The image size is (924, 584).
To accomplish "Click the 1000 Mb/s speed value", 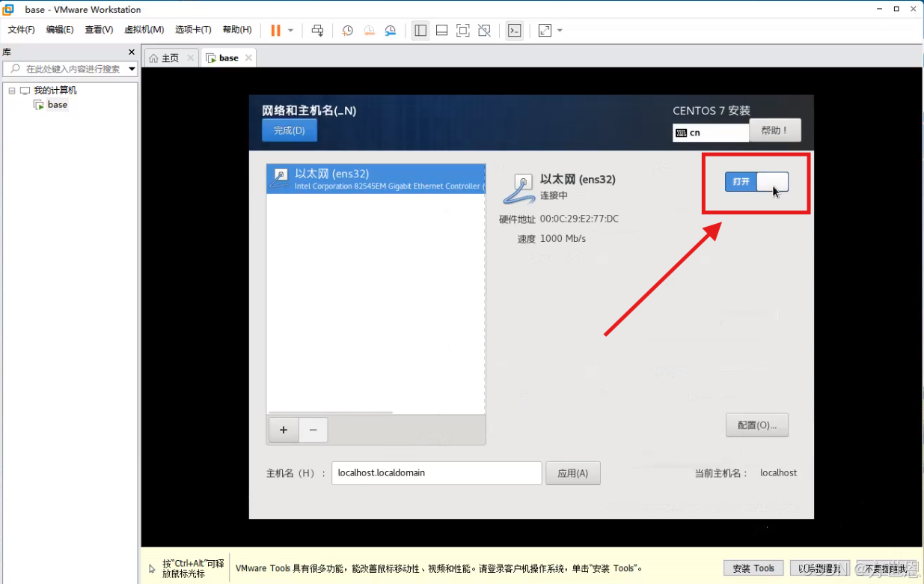I will pyautogui.click(x=563, y=239).
